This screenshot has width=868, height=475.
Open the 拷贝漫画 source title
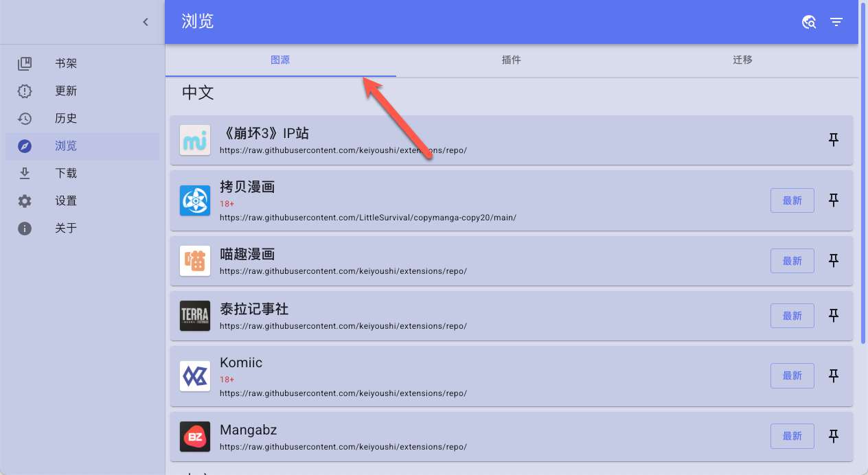tap(247, 187)
